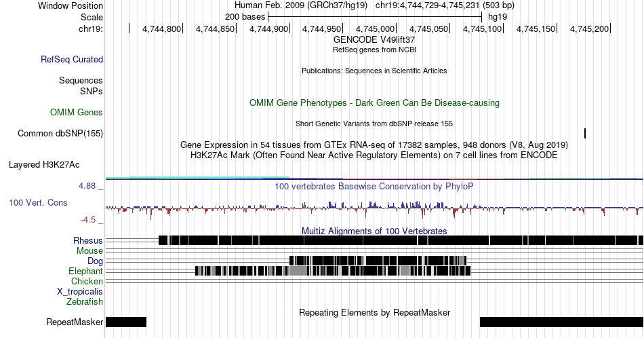Open the 100 Vert. Cons label

tap(38, 202)
